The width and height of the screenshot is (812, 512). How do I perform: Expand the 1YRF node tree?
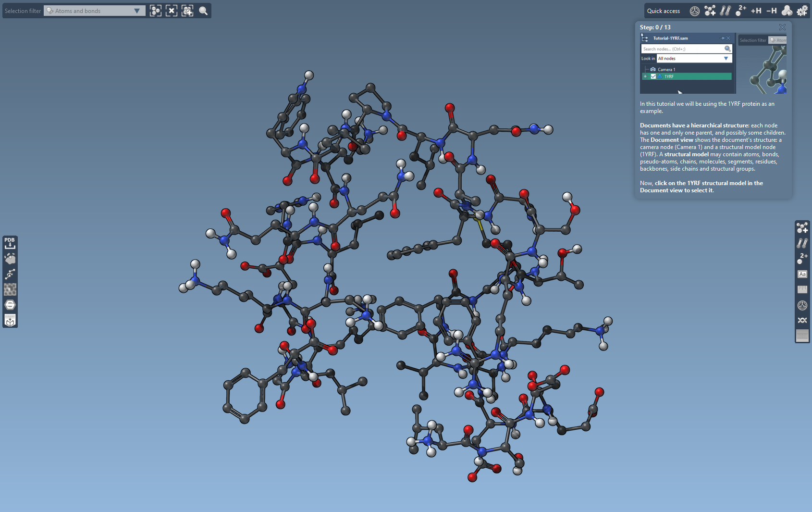(x=645, y=76)
